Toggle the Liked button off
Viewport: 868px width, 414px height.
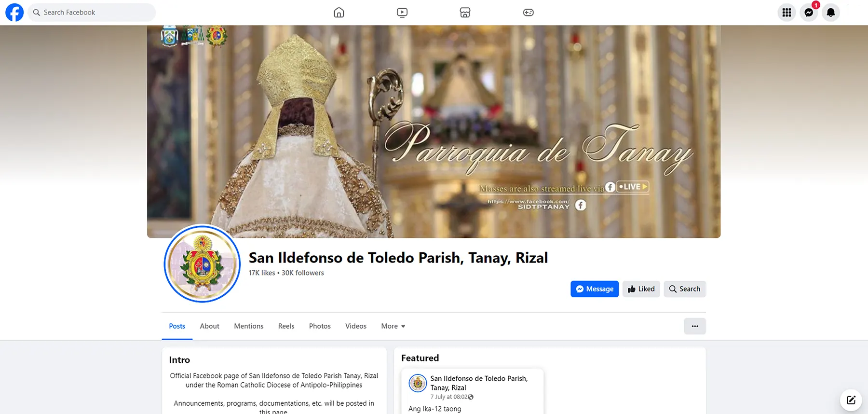coord(641,289)
